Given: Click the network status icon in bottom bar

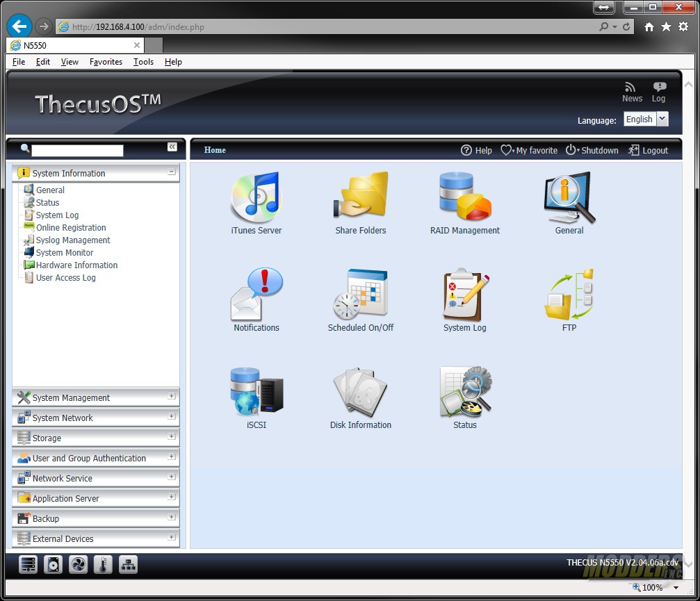Looking at the screenshot, I should click(x=128, y=565).
